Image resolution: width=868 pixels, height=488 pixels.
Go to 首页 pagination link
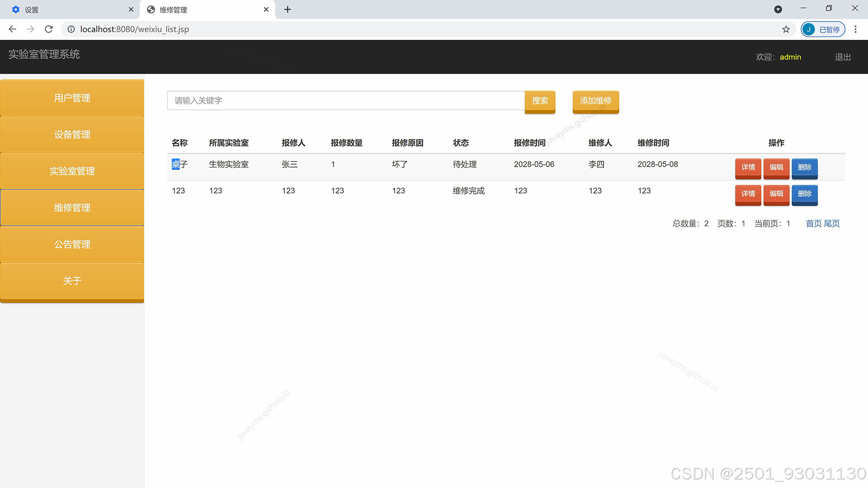814,224
